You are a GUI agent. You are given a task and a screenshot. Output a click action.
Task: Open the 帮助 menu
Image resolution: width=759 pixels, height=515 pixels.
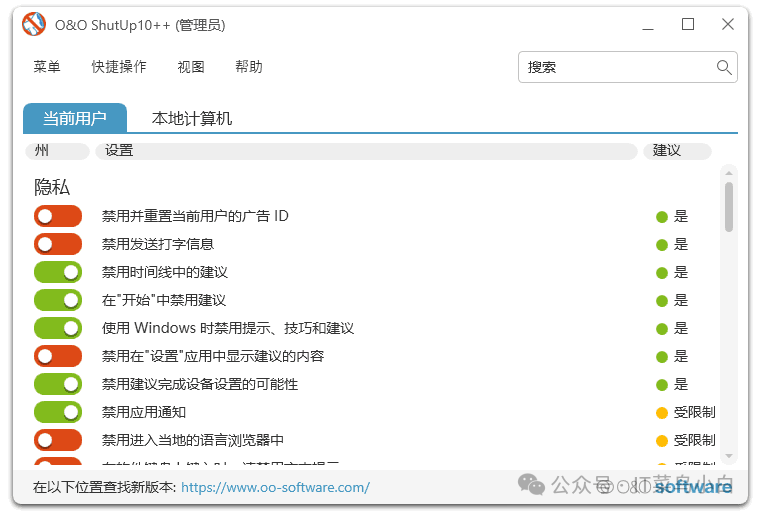[x=249, y=67]
